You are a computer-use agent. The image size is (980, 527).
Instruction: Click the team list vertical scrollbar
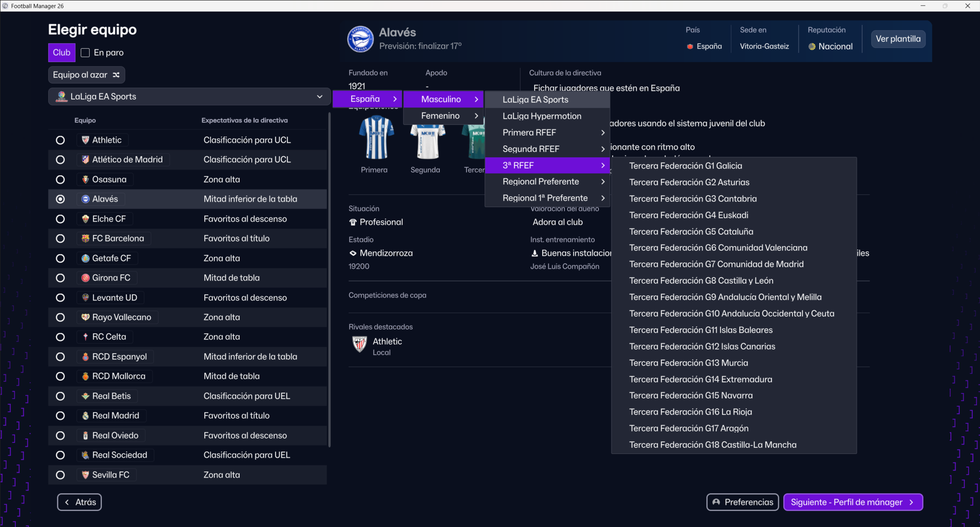click(329, 280)
